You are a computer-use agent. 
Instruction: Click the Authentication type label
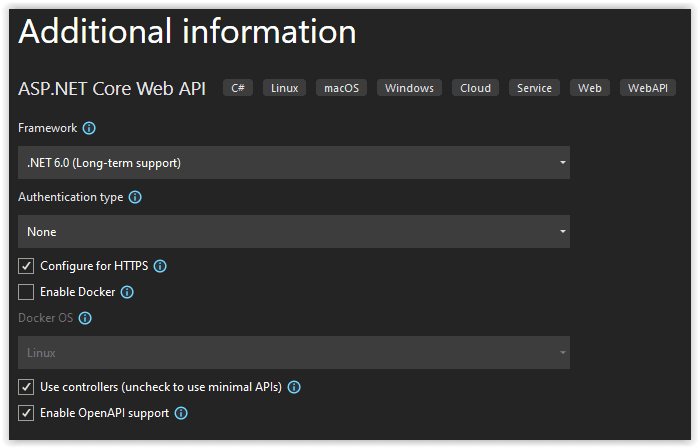click(71, 197)
